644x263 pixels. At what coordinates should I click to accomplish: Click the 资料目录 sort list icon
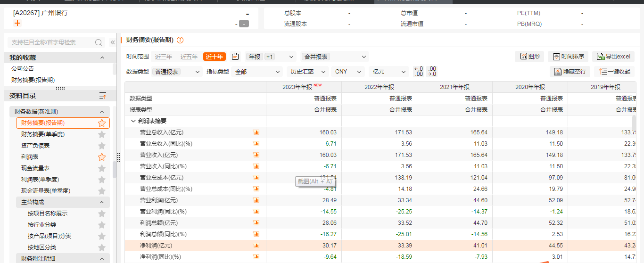(103, 96)
